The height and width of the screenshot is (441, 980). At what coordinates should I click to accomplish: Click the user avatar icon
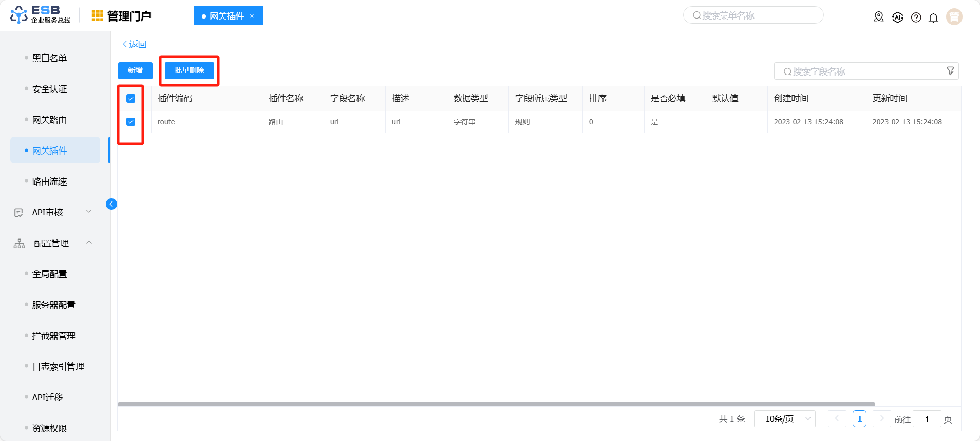tap(954, 17)
